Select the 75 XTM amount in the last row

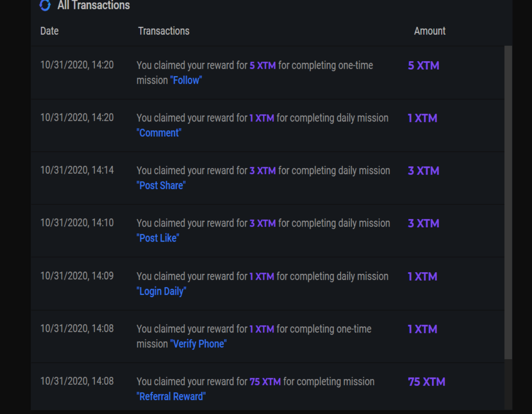click(x=426, y=382)
